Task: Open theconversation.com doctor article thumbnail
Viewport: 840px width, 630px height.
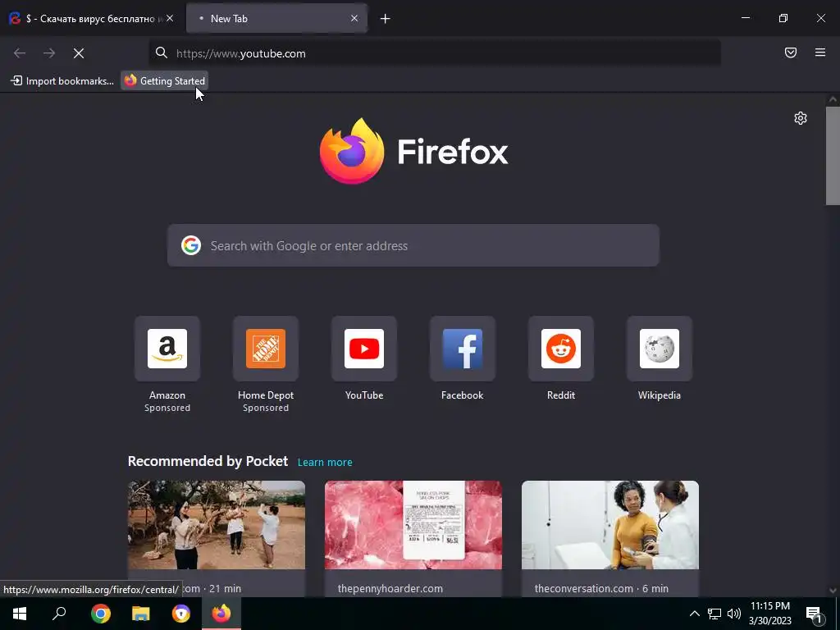Action: coord(610,525)
